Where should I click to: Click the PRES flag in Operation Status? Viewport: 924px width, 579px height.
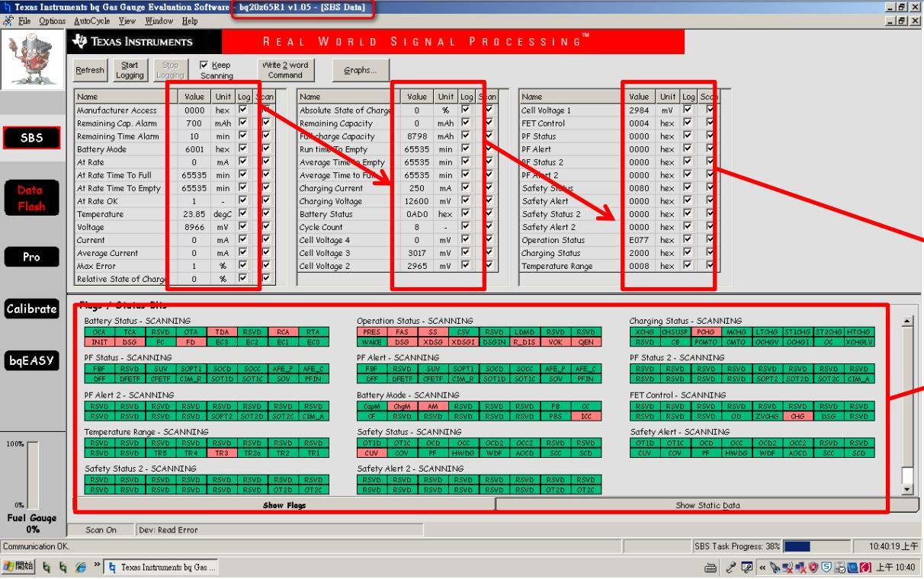(371, 332)
